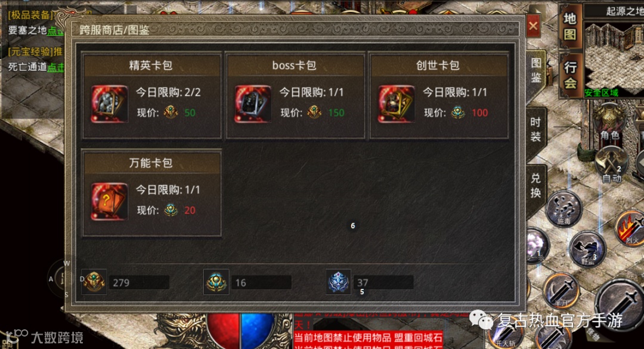The image size is (644, 349).
Task: Toggle the 自动 auto-battle button
Action: [x=612, y=164]
